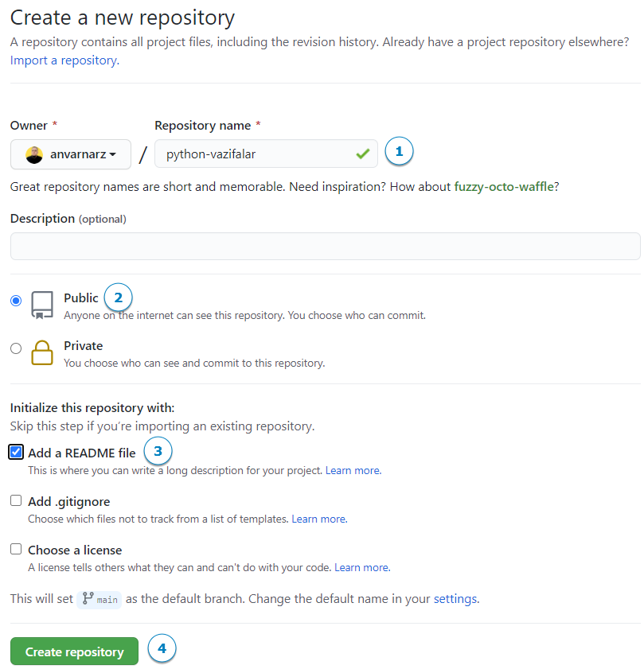Focus the Description optional input field
The height and width of the screenshot is (669, 644).
click(x=325, y=246)
